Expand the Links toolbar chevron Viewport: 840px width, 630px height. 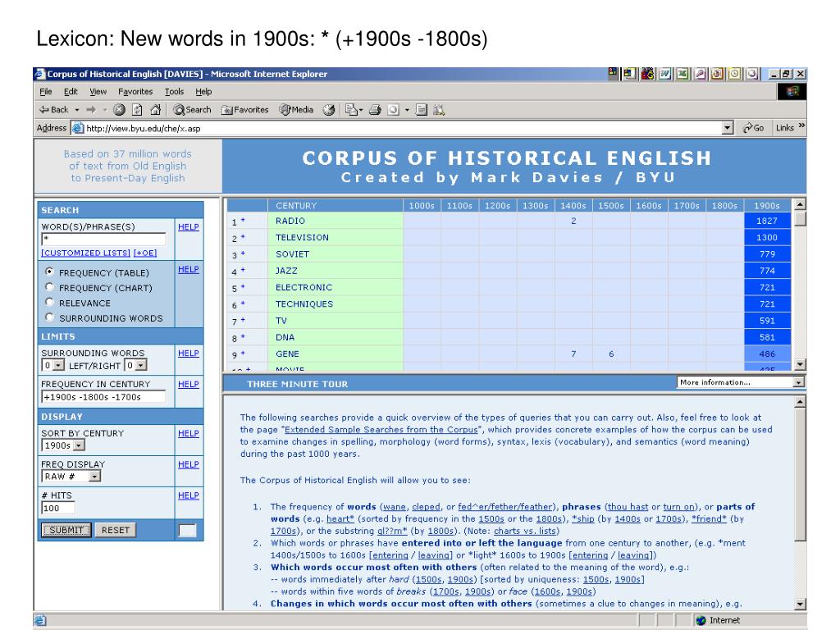(x=801, y=126)
